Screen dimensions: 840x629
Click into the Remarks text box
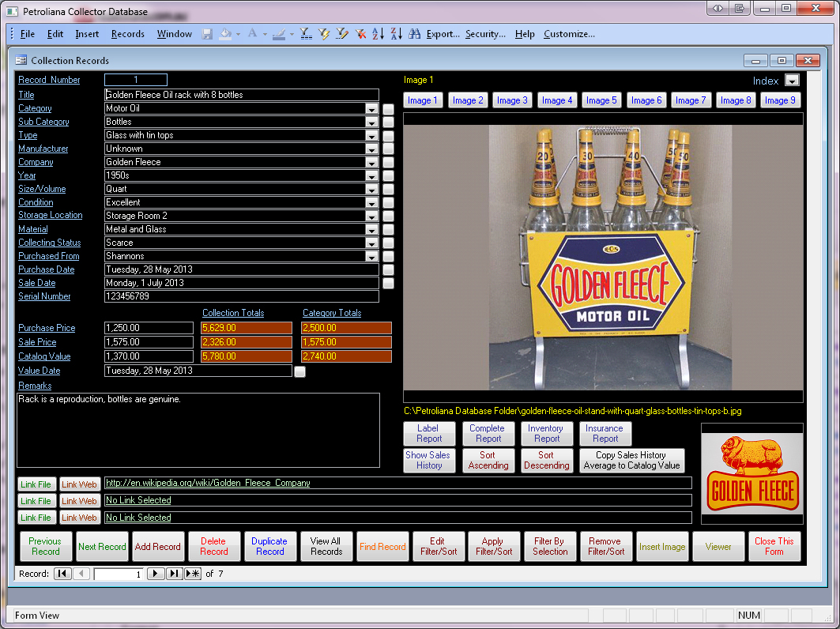pos(198,430)
